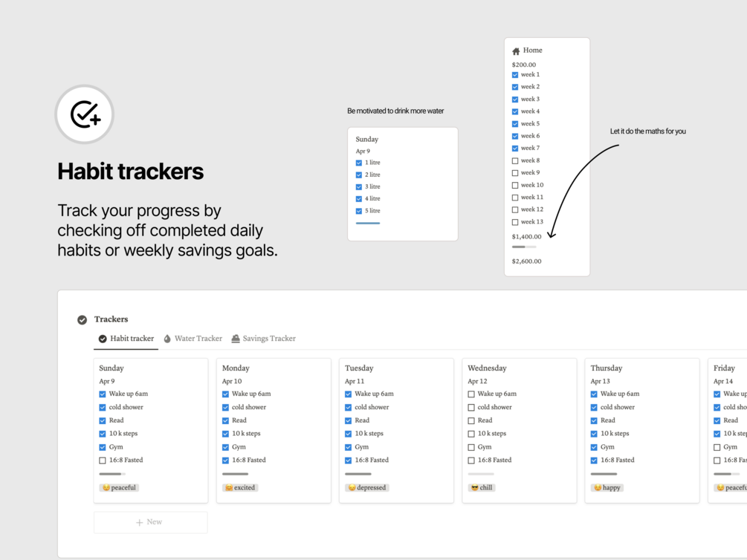The height and width of the screenshot is (560, 747).
Task: Check the week 8 savings checkbox
Action: coord(515,160)
